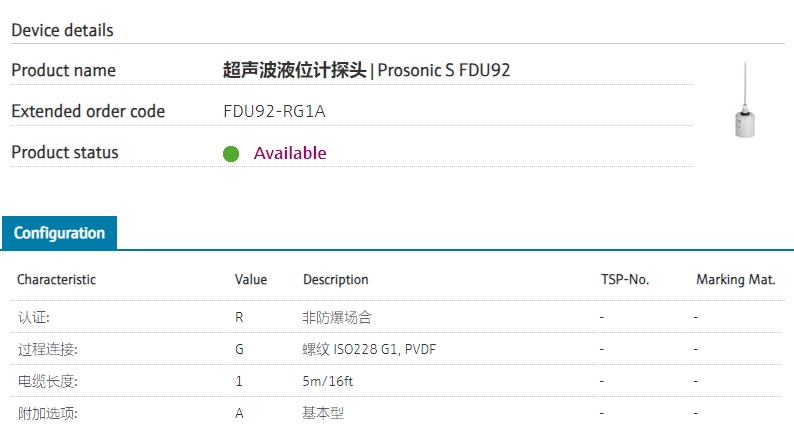This screenshot has height=437, width=794.
Task: Select the 附加选项 characteristic row
Action: click(x=396, y=413)
